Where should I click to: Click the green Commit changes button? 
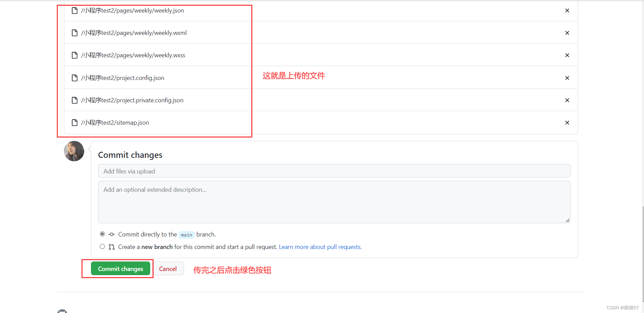click(120, 269)
